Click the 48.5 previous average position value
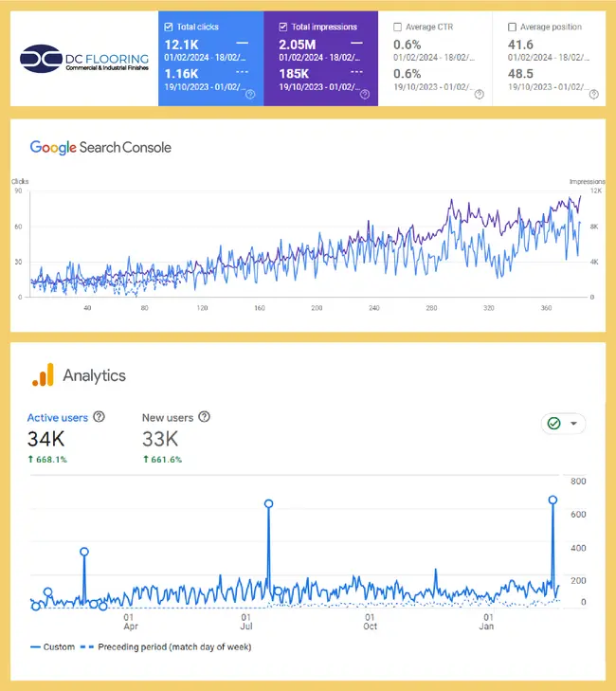616x691 pixels. (x=520, y=74)
